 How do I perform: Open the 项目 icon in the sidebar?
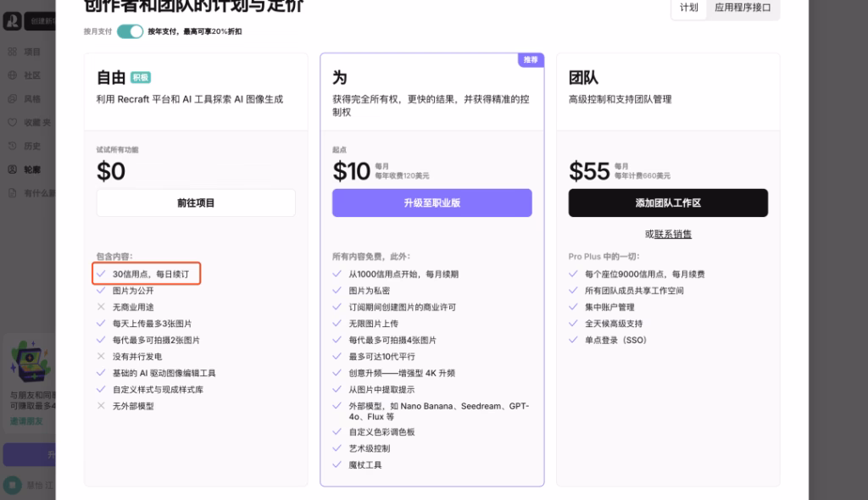click(13, 52)
